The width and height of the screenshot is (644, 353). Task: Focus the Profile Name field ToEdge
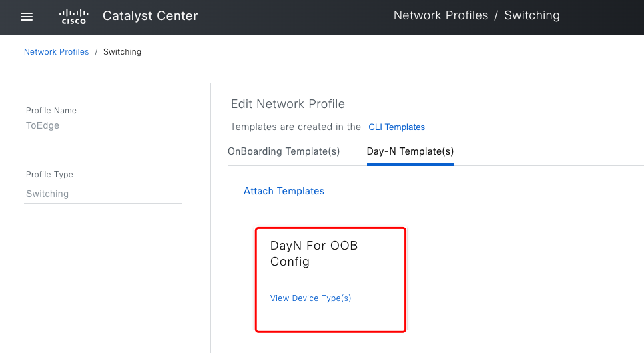[103, 126]
